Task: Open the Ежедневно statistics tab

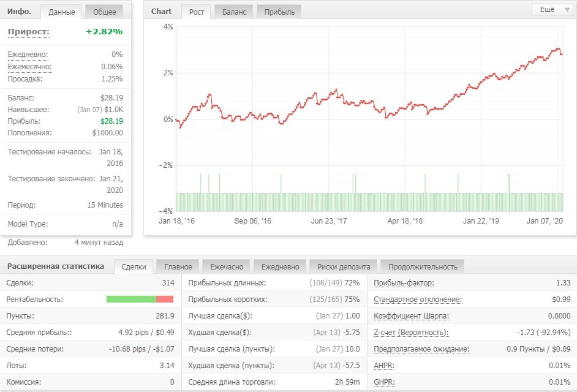Action: point(280,266)
